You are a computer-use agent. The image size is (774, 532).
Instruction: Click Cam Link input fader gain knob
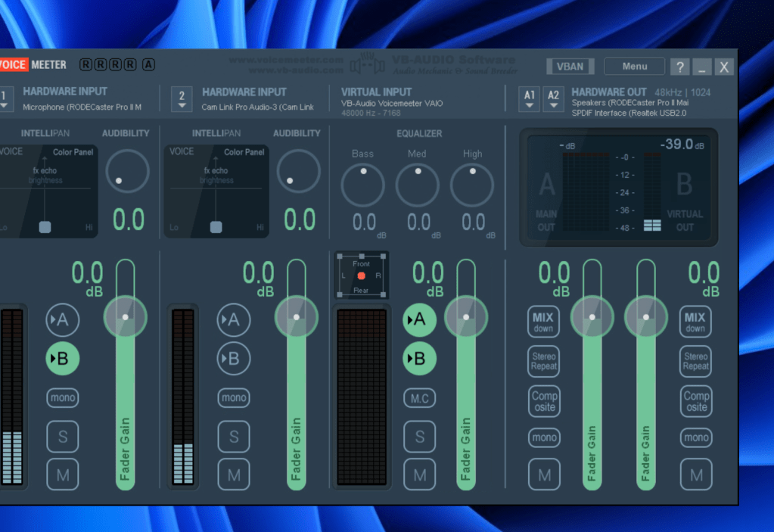296,317
